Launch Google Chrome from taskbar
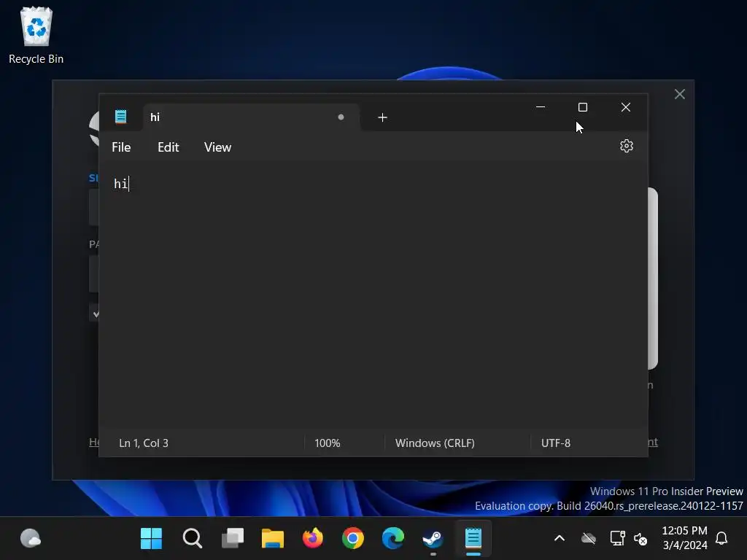 click(352, 539)
